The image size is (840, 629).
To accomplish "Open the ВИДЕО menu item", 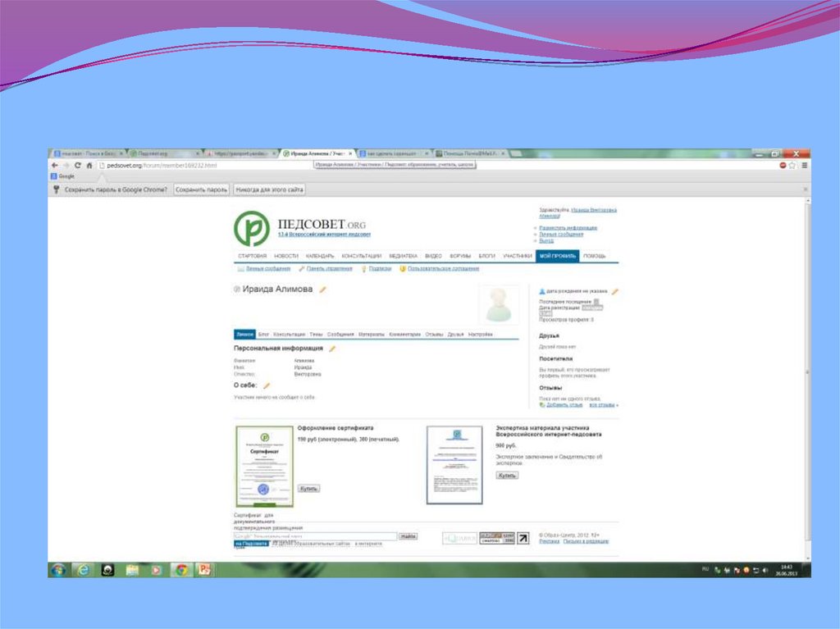I will 433,256.
